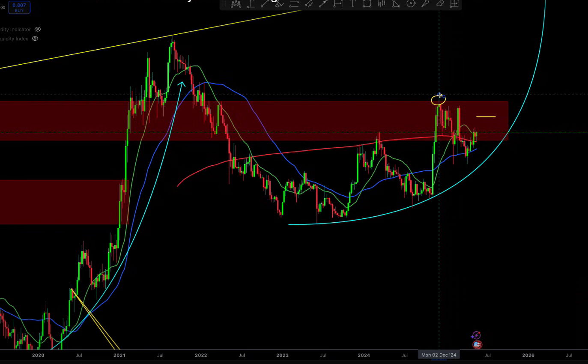Select the Eraser tool
This screenshot has height=364, width=588.
tap(440, 4)
